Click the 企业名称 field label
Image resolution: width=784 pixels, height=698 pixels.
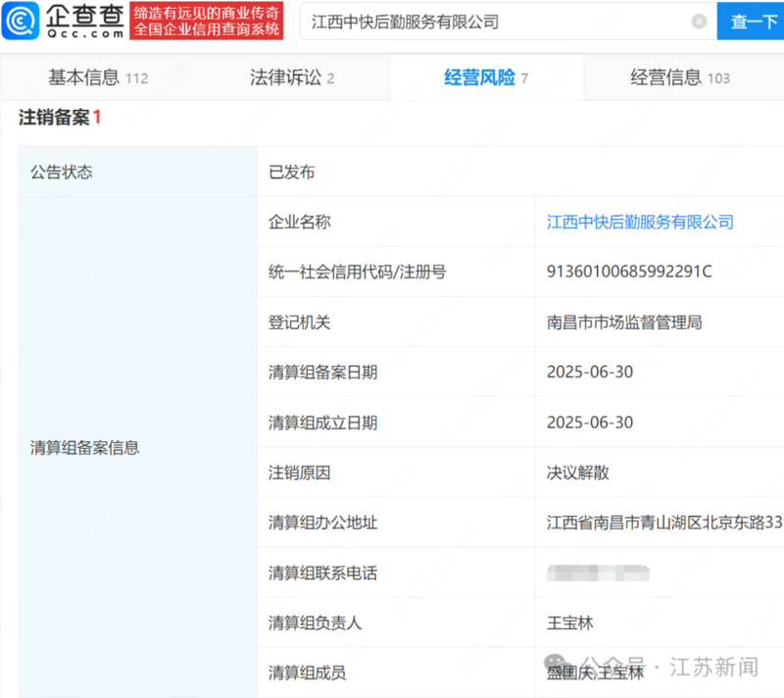pos(299,222)
